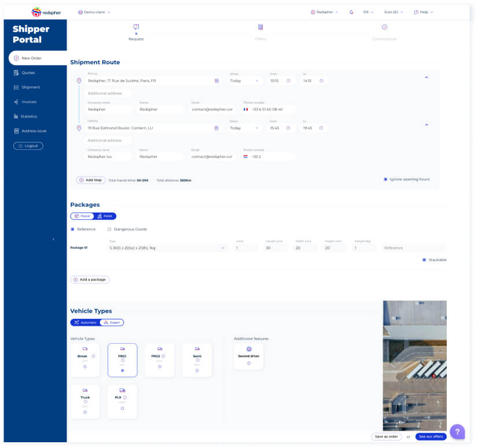This screenshot has width=478, height=448.
Task: Toggle the Stackable checkbox
Action: click(x=424, y=260)
